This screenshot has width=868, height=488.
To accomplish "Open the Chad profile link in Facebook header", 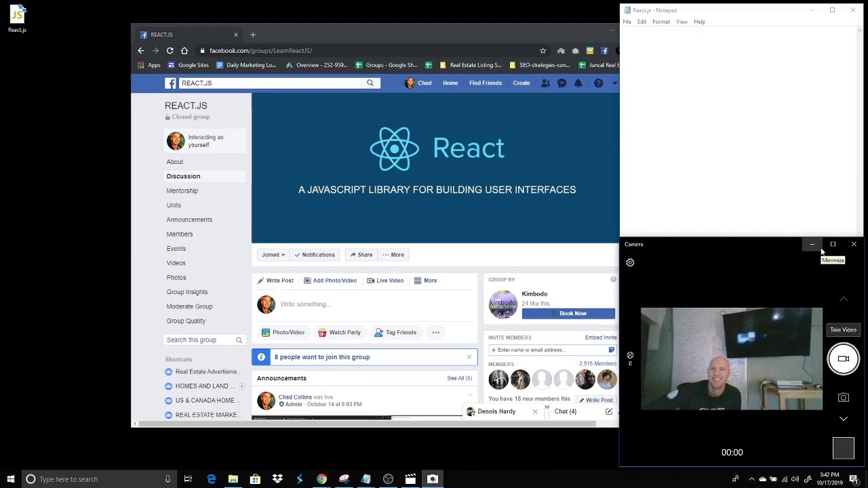I will click(x=418, y=83).
